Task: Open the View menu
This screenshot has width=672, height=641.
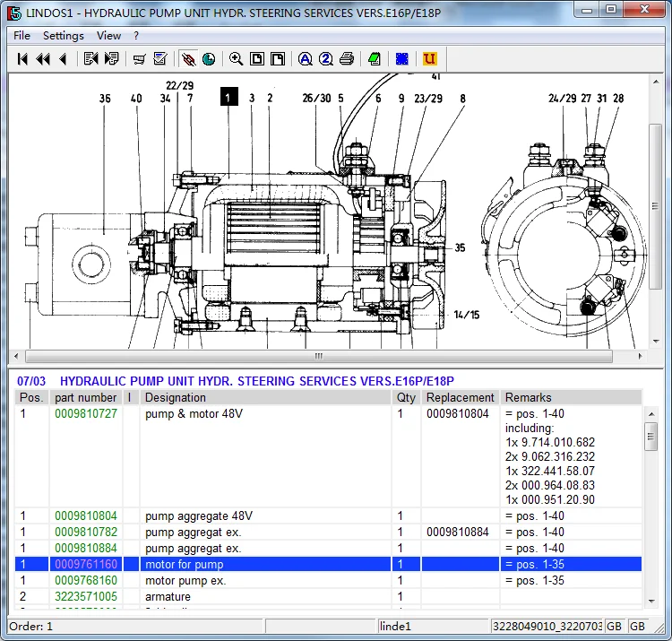Action: (108, 36)
